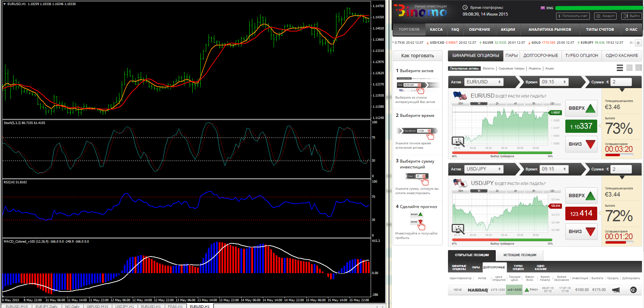Screen dimensions: 644x308
Task: Click the EUR/USD investment amount field
Action: tap(621, 82)
